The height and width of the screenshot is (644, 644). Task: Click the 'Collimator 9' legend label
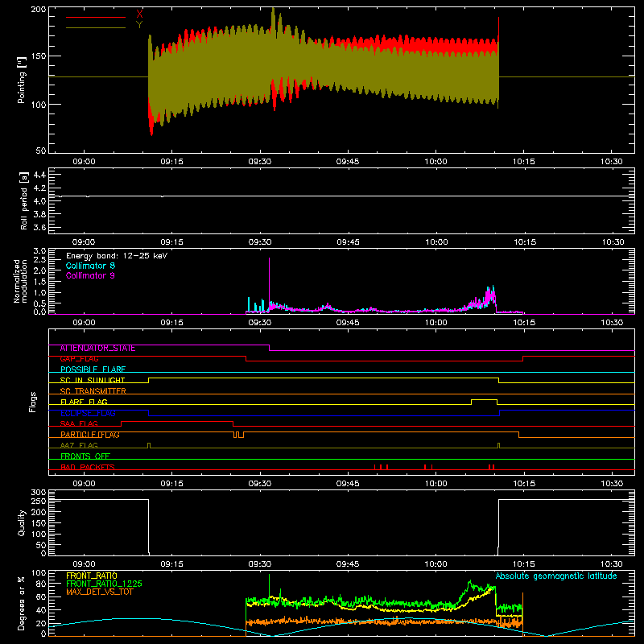[x=90, y=275]
